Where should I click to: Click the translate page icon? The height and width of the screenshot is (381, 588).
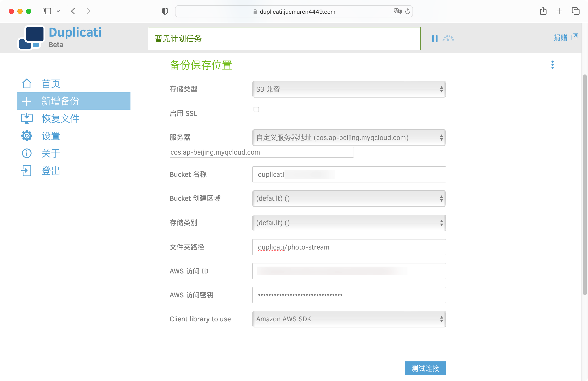(x=398, y=11)
